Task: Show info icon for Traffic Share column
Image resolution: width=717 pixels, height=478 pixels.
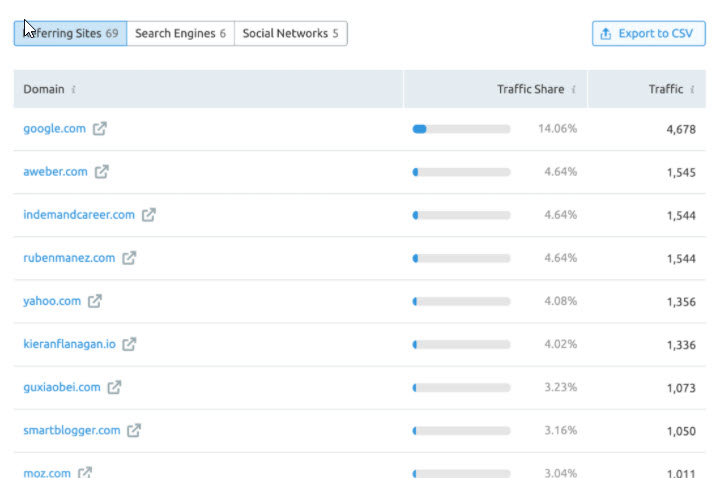Action: click(x=573, y=89)
